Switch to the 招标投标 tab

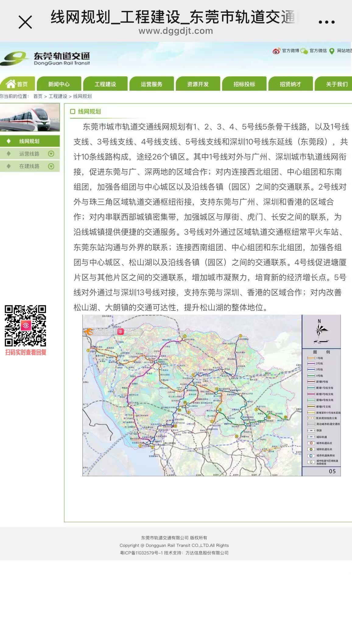point(244,84)
